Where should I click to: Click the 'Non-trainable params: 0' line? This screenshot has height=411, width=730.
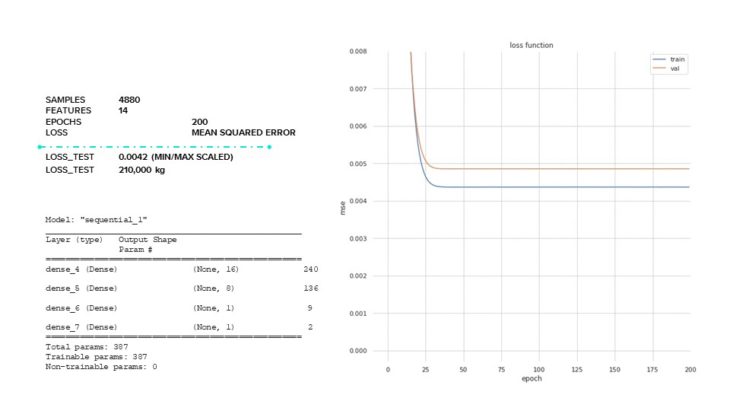[x=101, y=367]
